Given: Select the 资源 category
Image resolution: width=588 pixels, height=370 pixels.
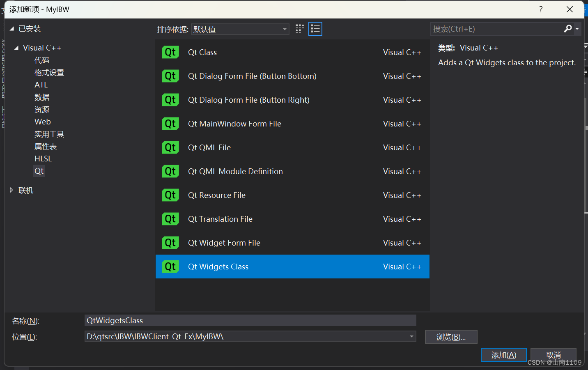Looking at the screenshot, I should click(42, 110).
